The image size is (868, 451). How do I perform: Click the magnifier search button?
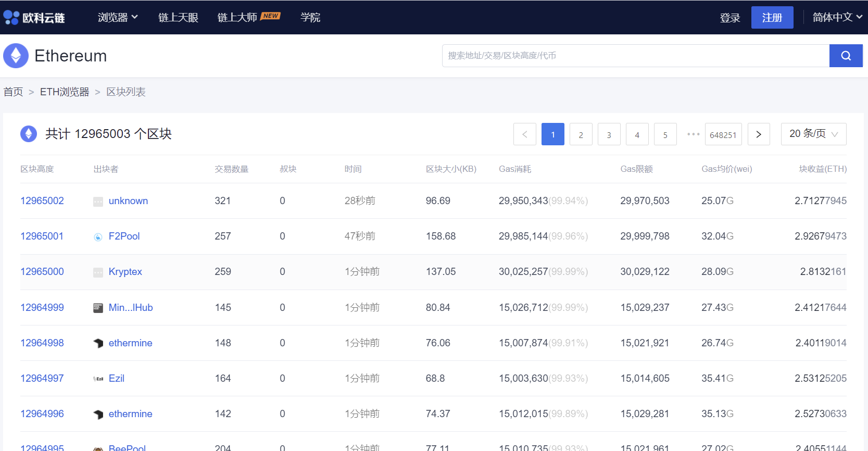click(x=846, y=56)
